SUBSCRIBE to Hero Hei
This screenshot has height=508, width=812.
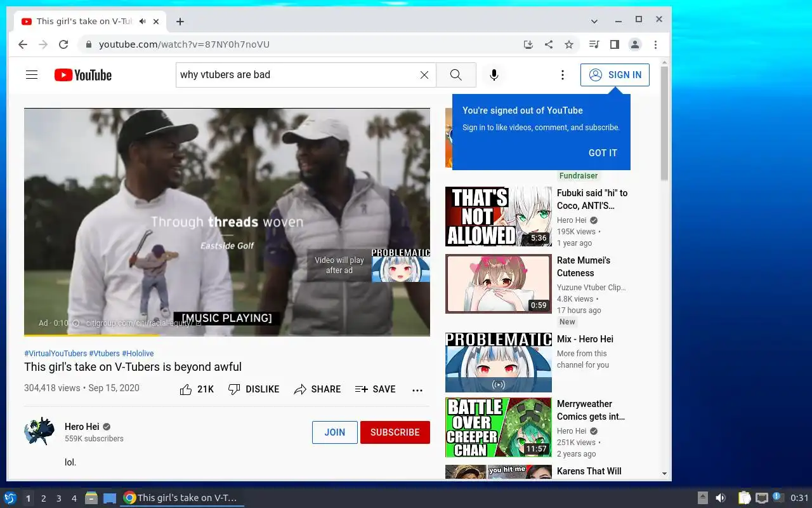click(395, 432)
